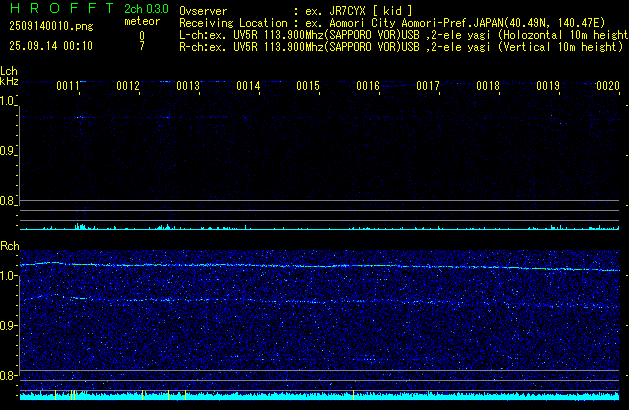
Task: Click the cyan Rch signal level strip
Action: coord(320,396)
